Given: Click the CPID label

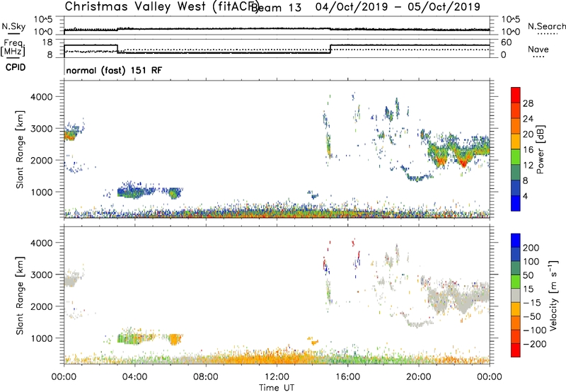Looking at the screenshot, I should 16,67.
